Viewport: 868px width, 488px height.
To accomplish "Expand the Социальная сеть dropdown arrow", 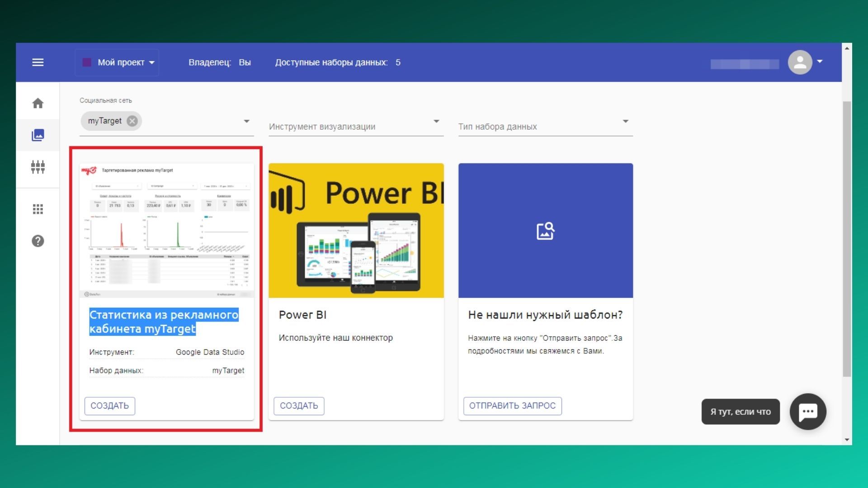I will [x=246, y=121].
